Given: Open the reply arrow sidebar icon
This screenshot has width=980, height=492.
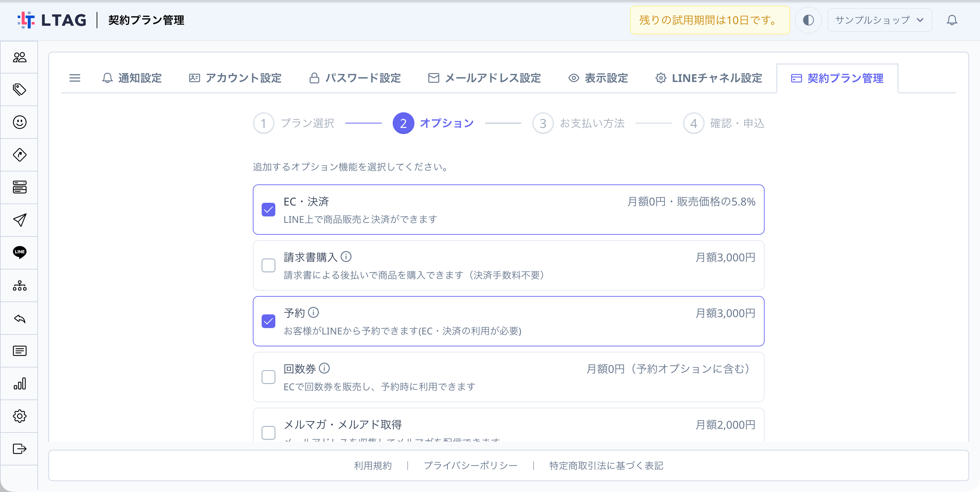Looking at the screenshot, I should [x=19, y=318].
